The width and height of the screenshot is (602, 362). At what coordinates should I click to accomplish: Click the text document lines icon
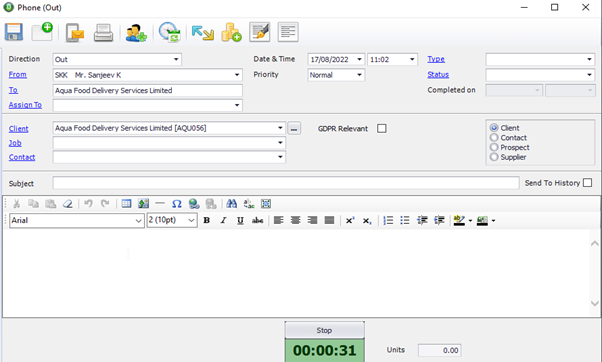(288, 32)
